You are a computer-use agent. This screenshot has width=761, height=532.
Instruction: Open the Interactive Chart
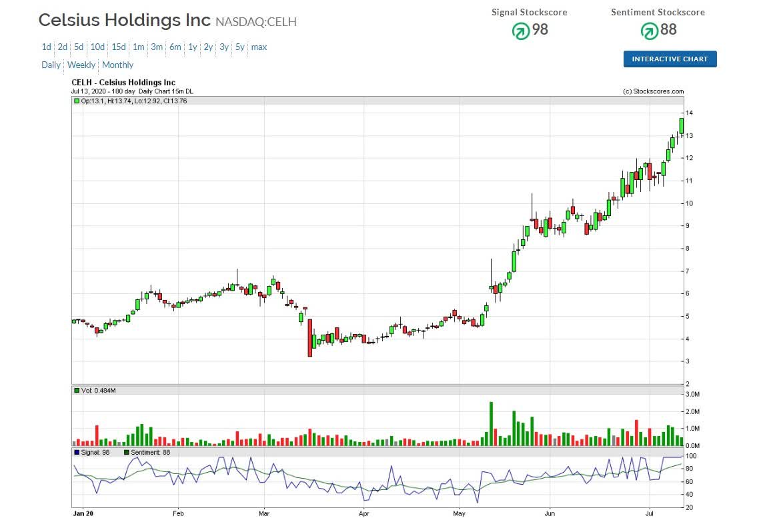point(670,59)
